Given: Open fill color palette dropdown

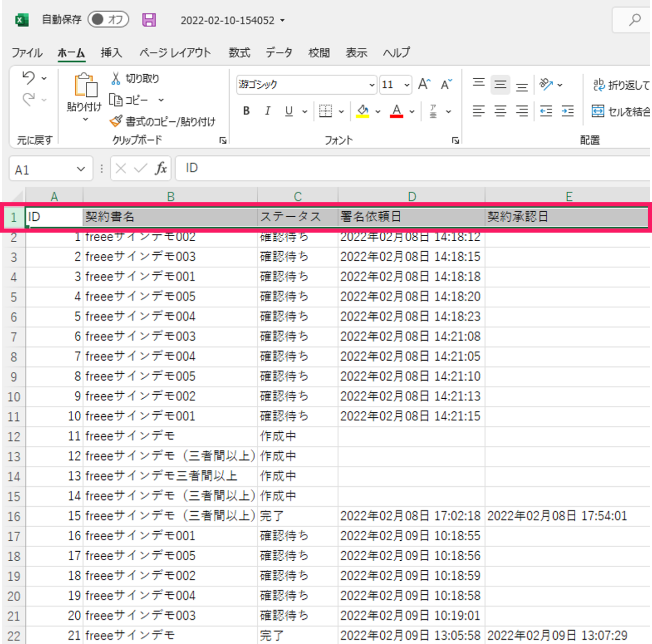Looking at the screenshot, I should click(378, 111).
